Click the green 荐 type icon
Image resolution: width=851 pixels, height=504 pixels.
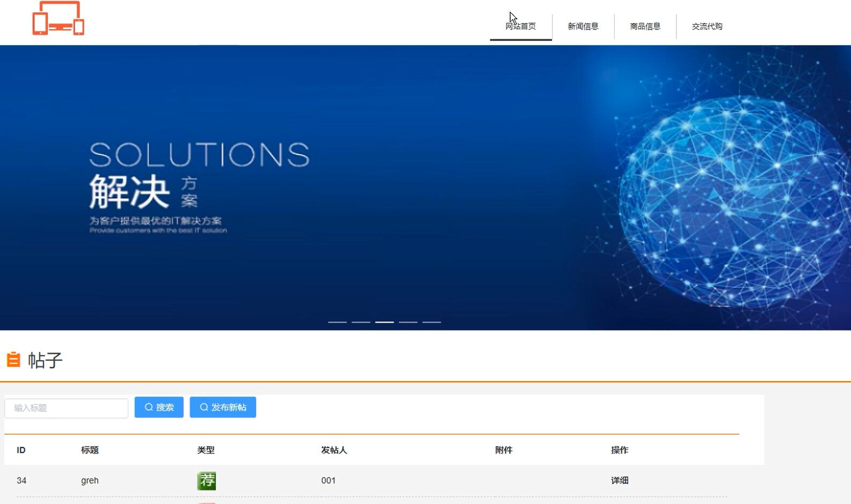207,480
